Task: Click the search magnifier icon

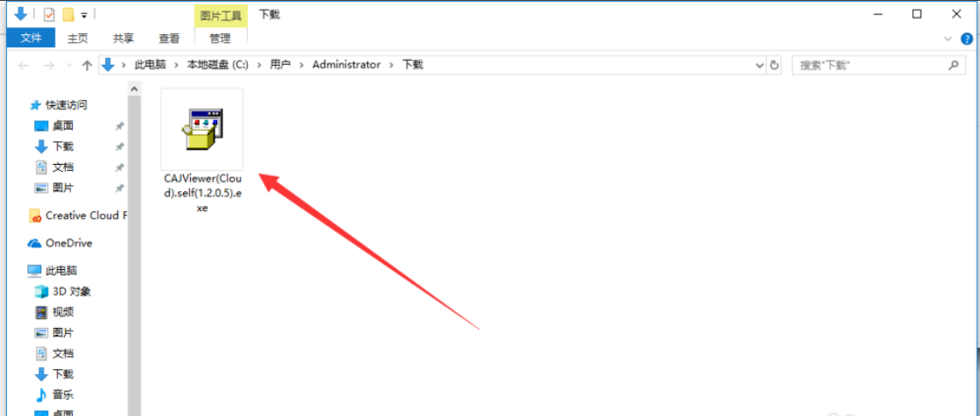Action: (953, 65)
